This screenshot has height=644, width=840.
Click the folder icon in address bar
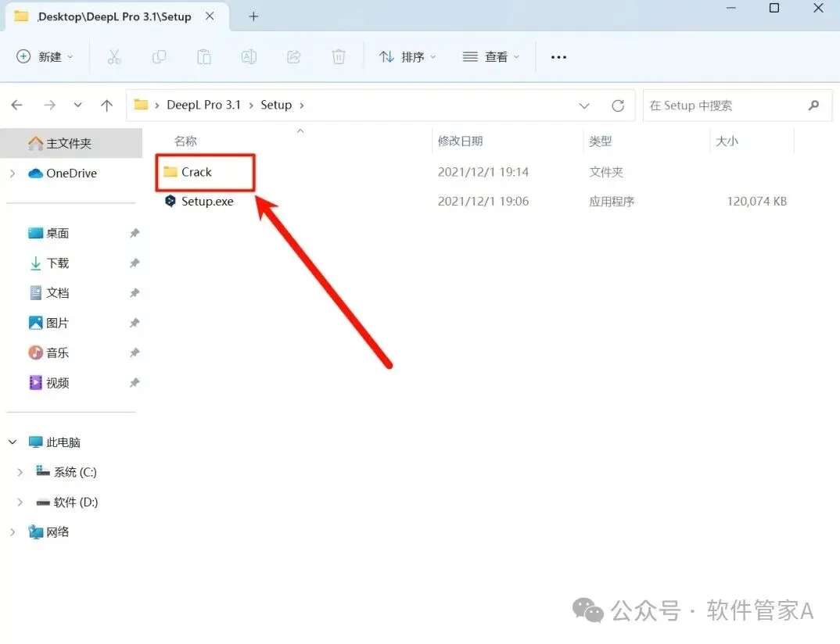[x=141, y=105]
